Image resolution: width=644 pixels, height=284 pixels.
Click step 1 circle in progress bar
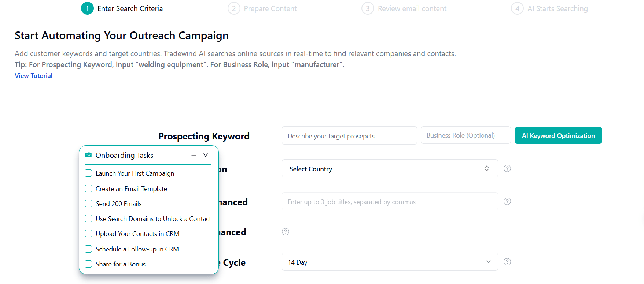87,8
